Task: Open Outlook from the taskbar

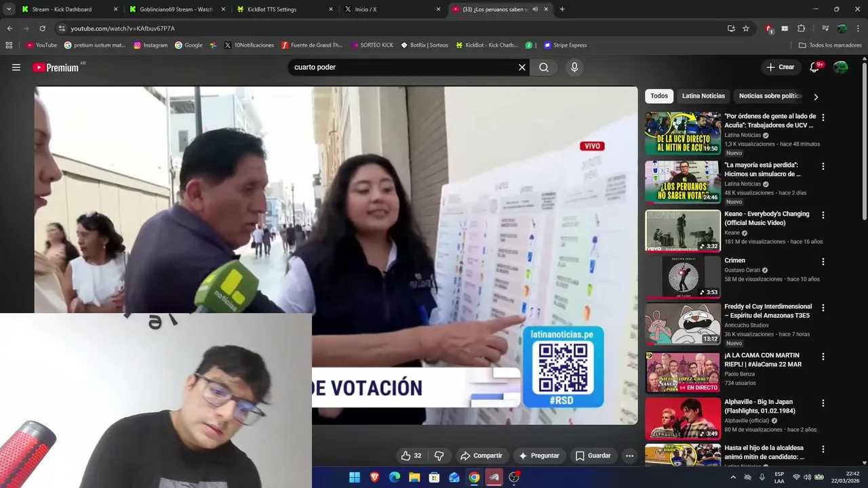Action: click(454, 477)
